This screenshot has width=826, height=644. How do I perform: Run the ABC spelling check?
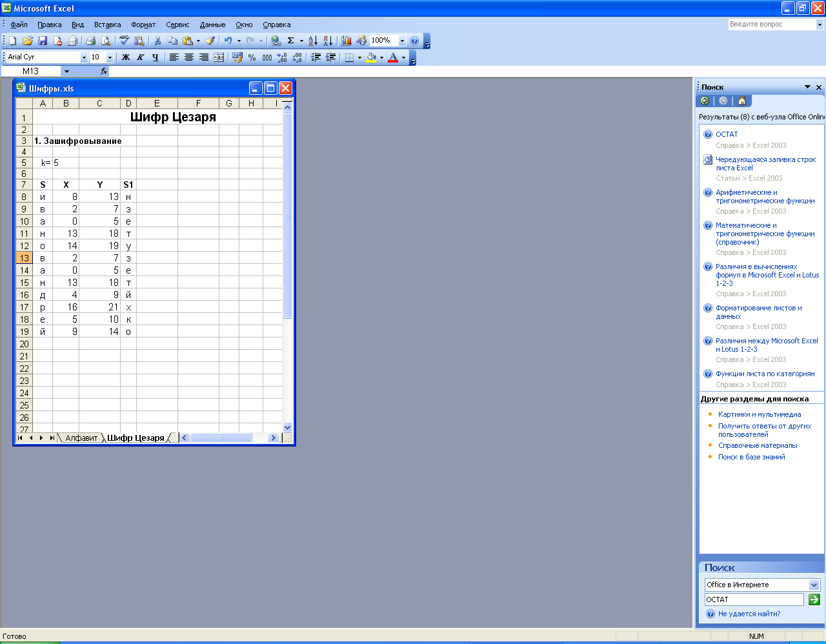click(124, 41)
